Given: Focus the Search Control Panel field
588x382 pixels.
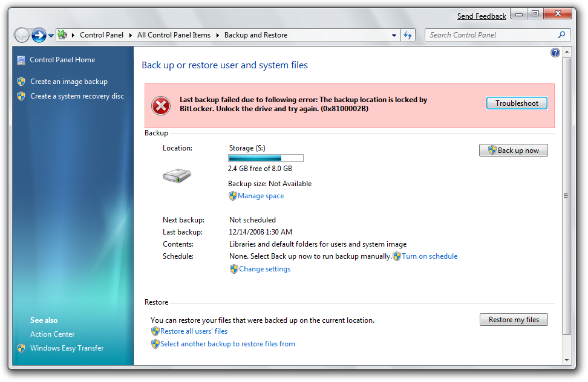Looking at the screenshot, I should (x=498, y=35).
